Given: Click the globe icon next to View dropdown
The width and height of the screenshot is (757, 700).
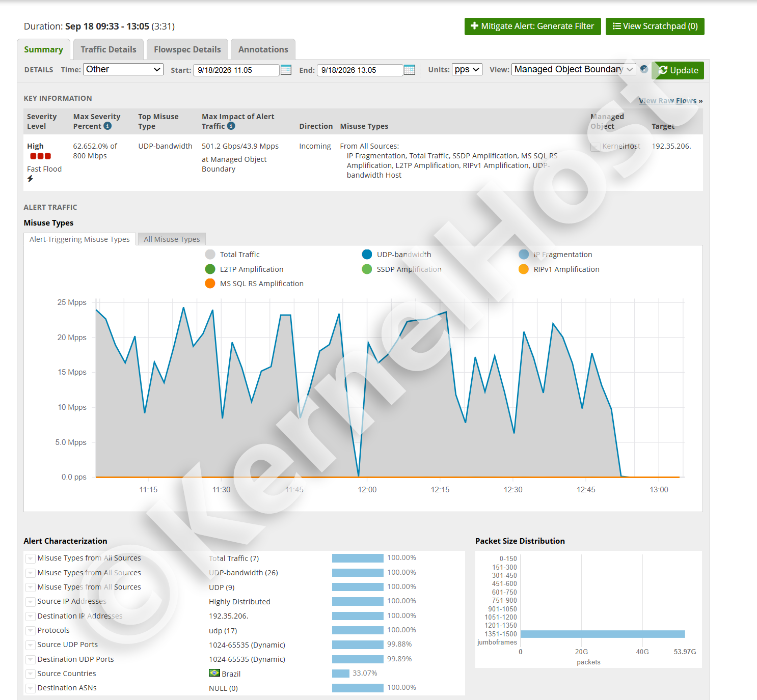Looking at the screenshot, I should point(644,69).
